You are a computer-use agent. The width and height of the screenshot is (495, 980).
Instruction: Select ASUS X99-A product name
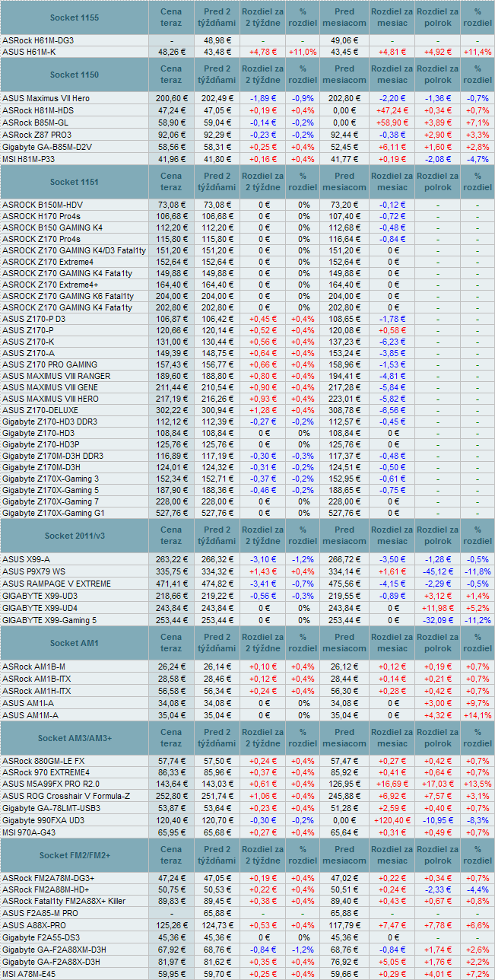click(x=26, y=559)
